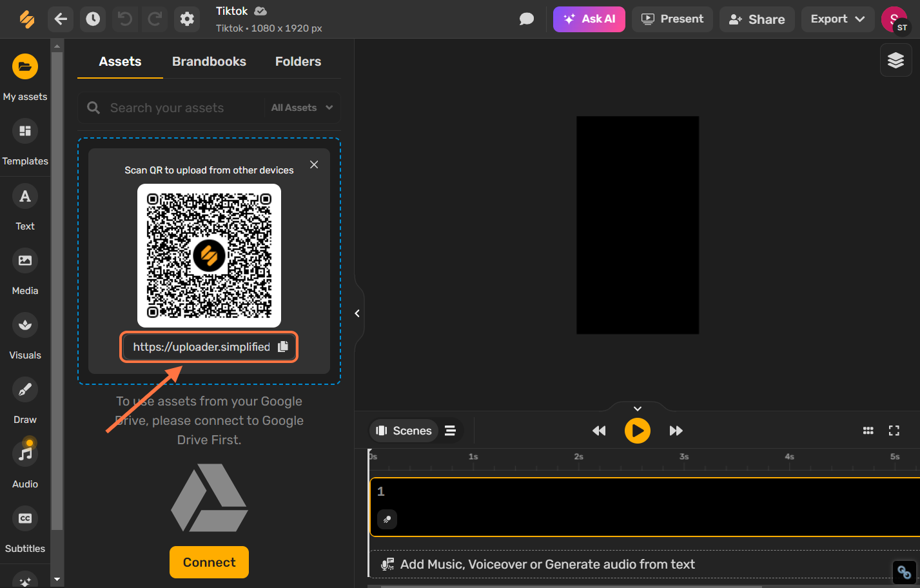Click the Present button
The width and height of the screenshot is (920, 588).
click(x=672, y=19)
